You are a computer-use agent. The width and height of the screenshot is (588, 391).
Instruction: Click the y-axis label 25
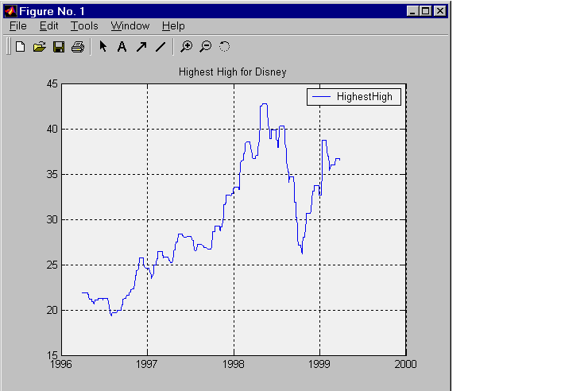[x=52, y=265]
